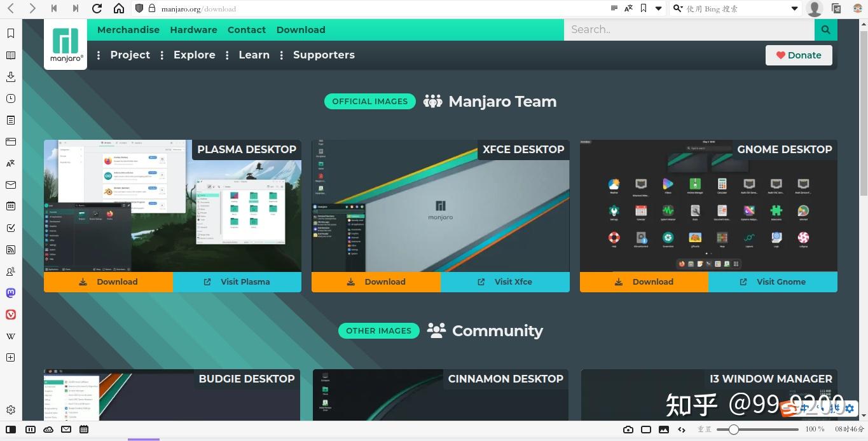Open the Mail panel in sidebar
The width and height of the screenshot is (868, 441).
[x=11, y=185]
